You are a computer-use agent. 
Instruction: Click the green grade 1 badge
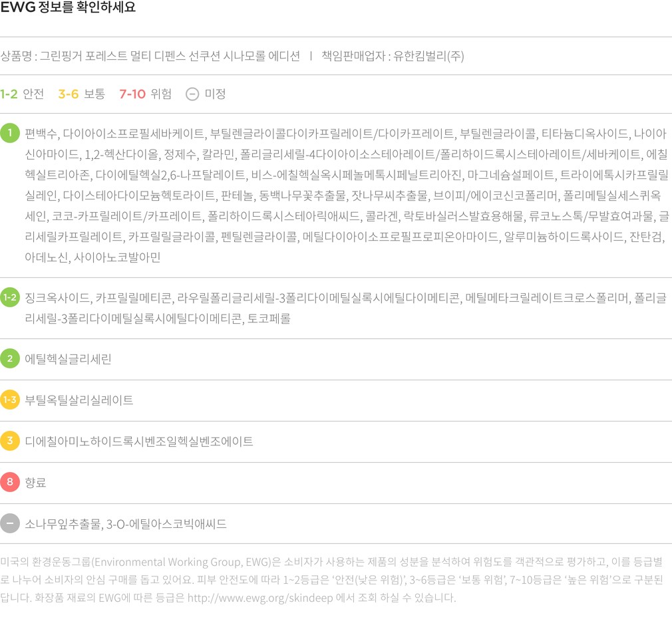tap(10, 134)
